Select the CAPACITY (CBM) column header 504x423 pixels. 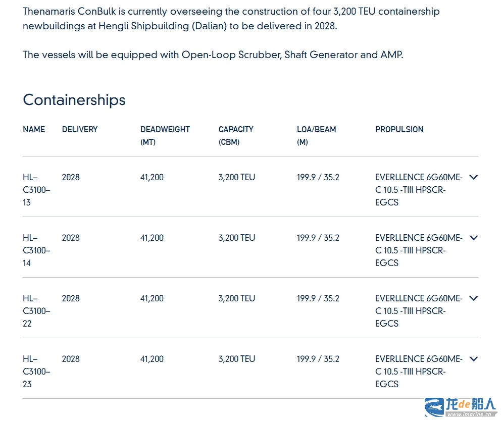pyautogui.click(x=236, y=136)
